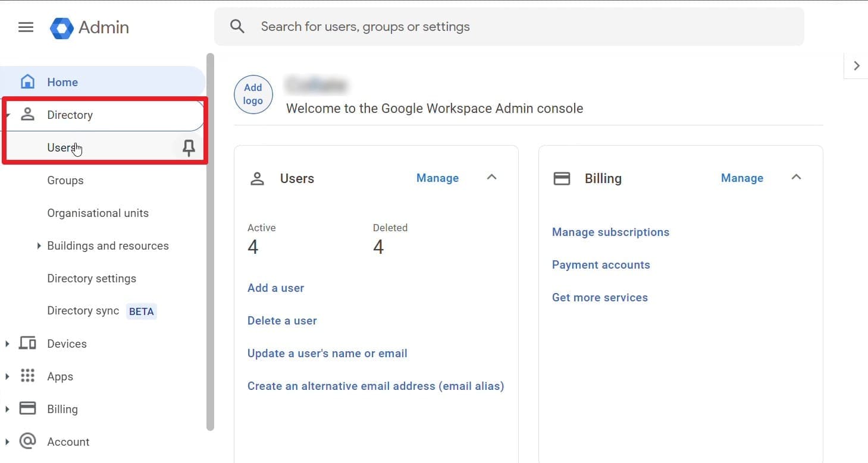Open Groups in the sidebar
Image resolution: width=868 pixels, height=463 pixels.
[65, 180]
